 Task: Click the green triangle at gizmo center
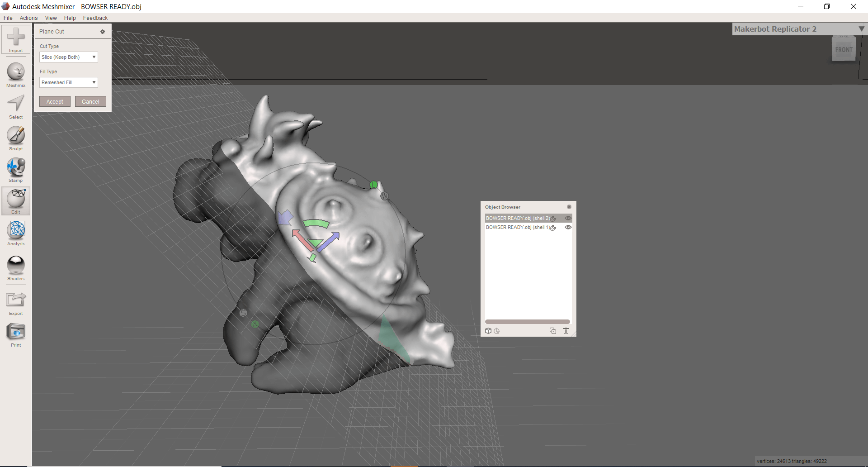316,243
